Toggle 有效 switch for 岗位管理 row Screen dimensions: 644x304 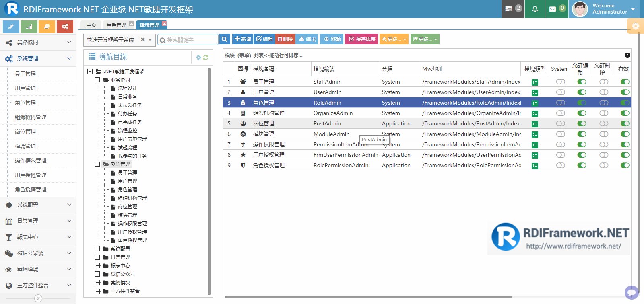625,123
